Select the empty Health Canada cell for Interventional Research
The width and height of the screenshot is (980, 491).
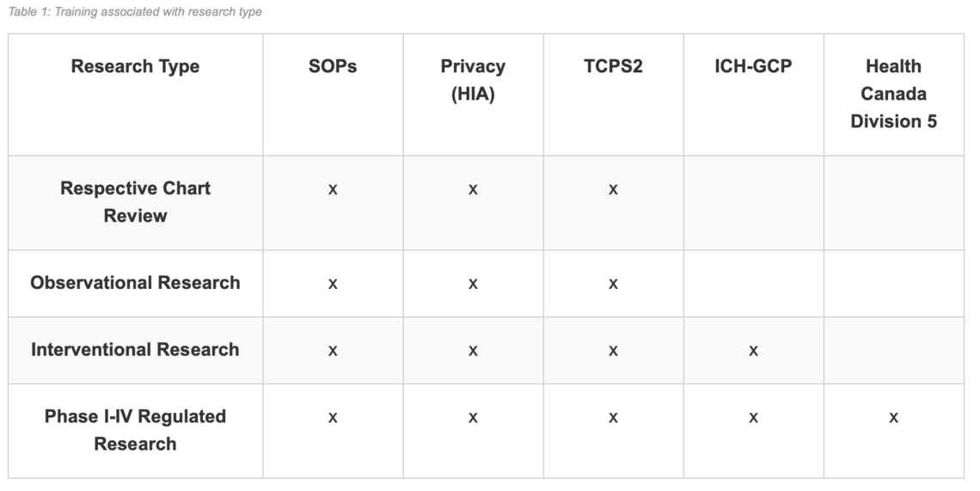(893, 351)
